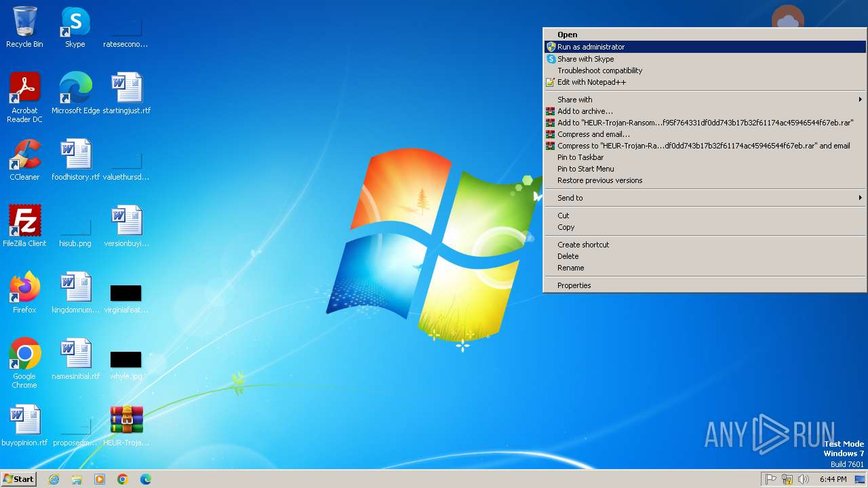868x488 pixels.
Task: Choose Create shortcut
Action: [x=705, y=245]
